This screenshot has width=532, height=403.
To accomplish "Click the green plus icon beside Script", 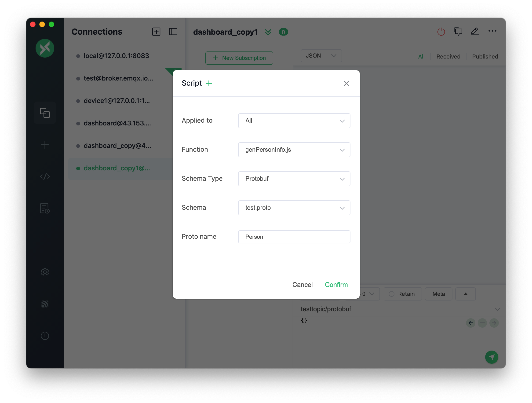I will point(209,83).
